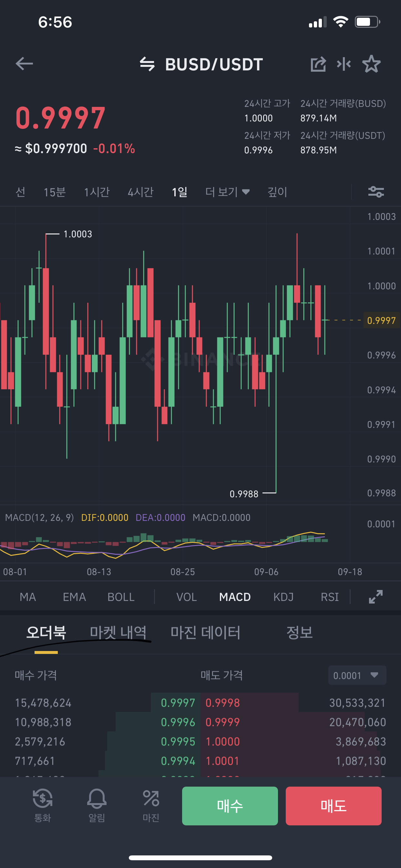Tap the red 매도 sell button

pyautogui.click(x=334, y=806)
